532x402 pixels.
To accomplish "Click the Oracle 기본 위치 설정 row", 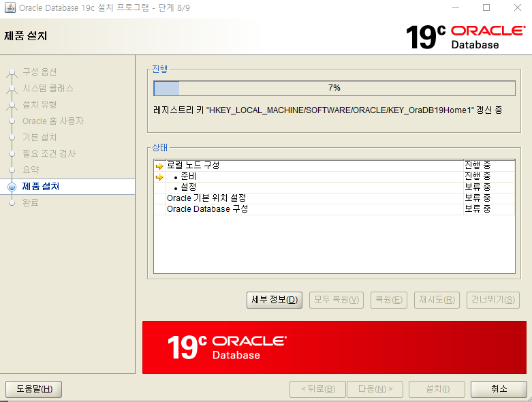I will click(x=334, y=198).
